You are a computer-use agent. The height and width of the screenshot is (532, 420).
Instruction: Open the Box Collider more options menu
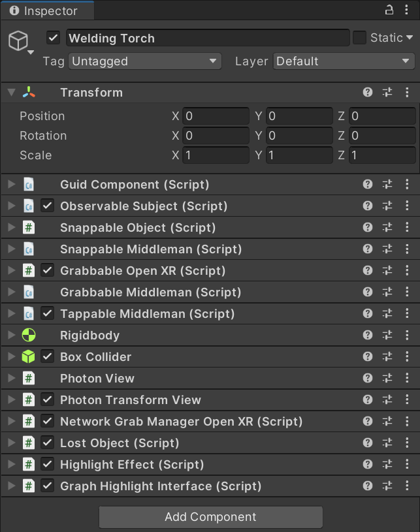[x=407, y=357]
